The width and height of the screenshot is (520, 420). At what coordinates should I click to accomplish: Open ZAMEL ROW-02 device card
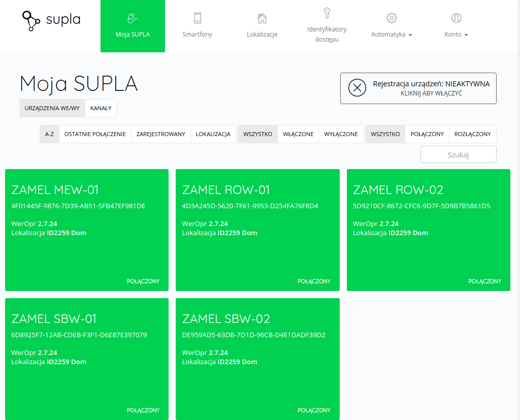[429, 230]
